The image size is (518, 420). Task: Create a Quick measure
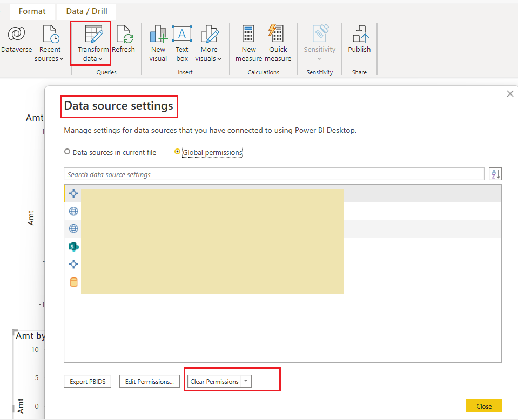278,43
